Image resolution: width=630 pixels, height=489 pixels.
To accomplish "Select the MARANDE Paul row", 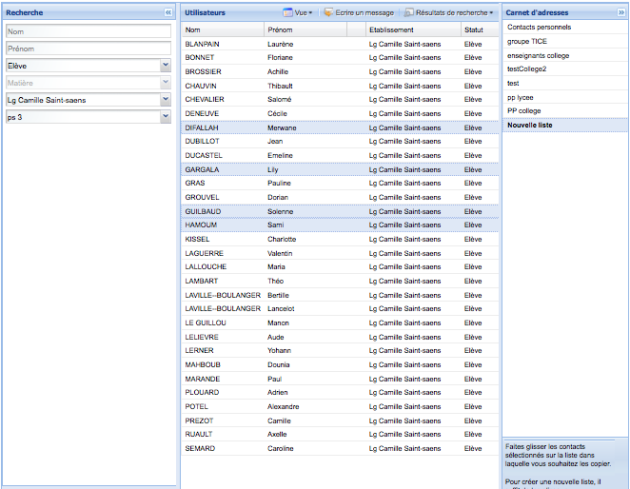I will coord(340,379).
